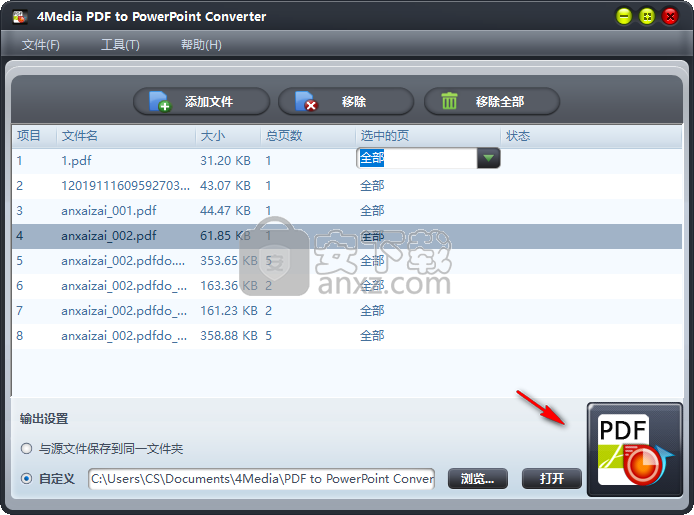Image resolution: width=694 pixels, height=515 pixels.
Task: Click 全部 in the 161.23 KB row
Action: click(372, 311)
